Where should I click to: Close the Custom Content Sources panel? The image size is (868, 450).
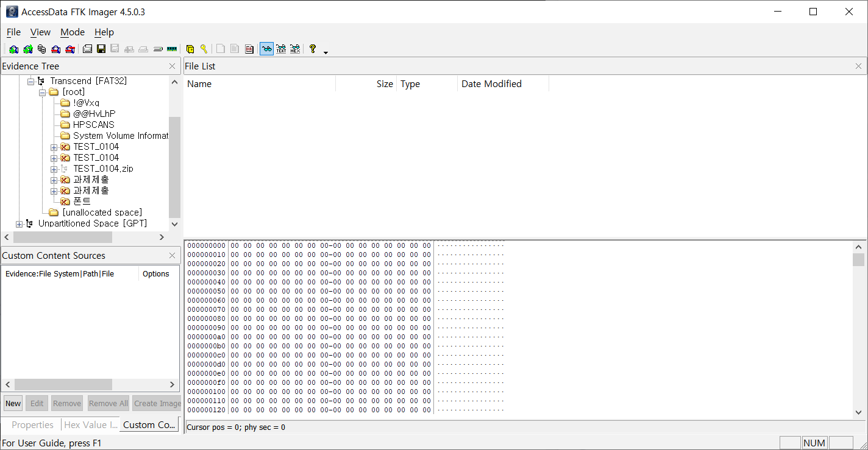(172, 256)
